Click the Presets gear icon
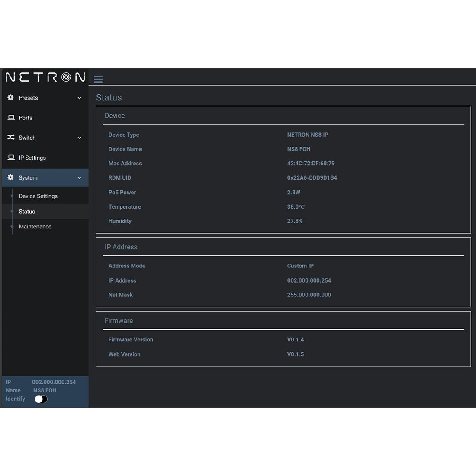The height and width of the screenshot is (476, 476). (11, 98)
